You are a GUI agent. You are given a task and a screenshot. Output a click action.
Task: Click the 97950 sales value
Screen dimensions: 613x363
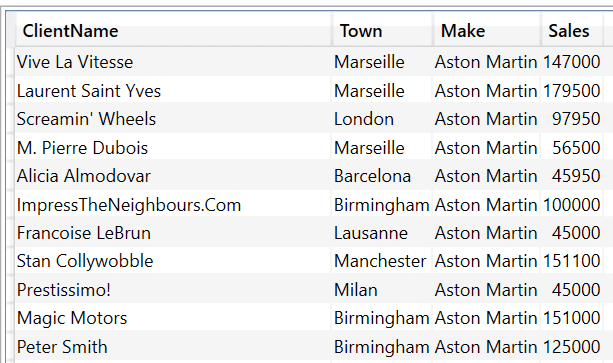[x=572, y=119]
